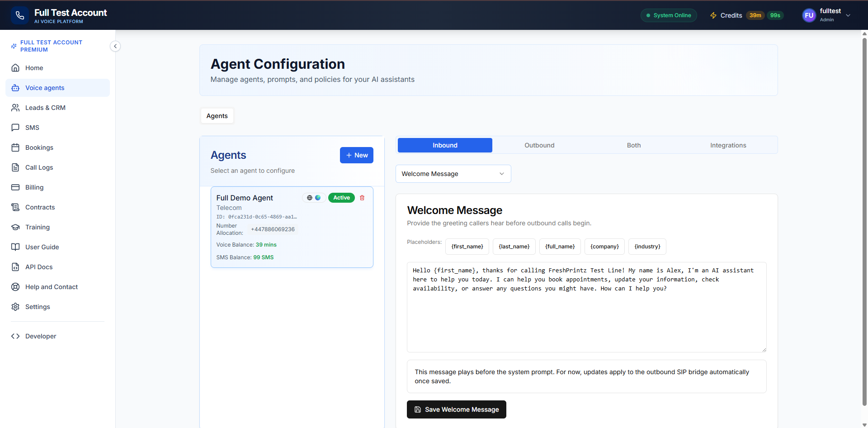Click Save Welcome Message button
This screenshot has width=868, height=428.
point(456,409)
